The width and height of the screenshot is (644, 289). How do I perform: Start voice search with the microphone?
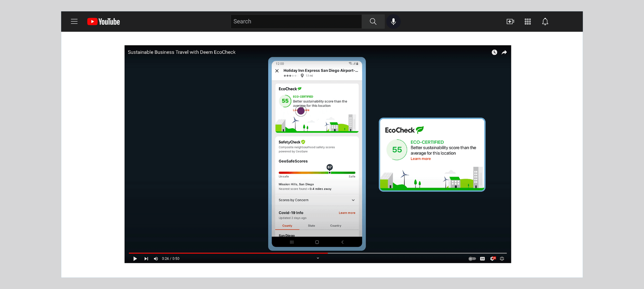pyautogui.click(x=393, y=22)
